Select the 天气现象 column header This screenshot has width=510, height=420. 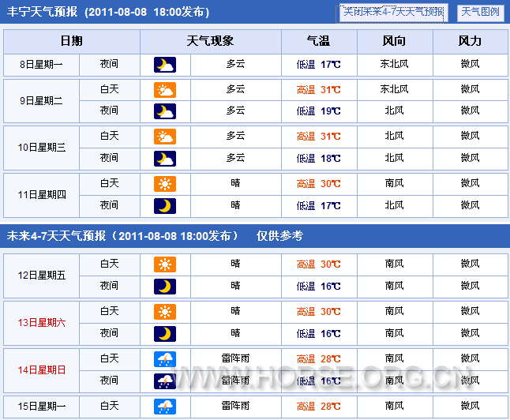click(x=211, y=41)
